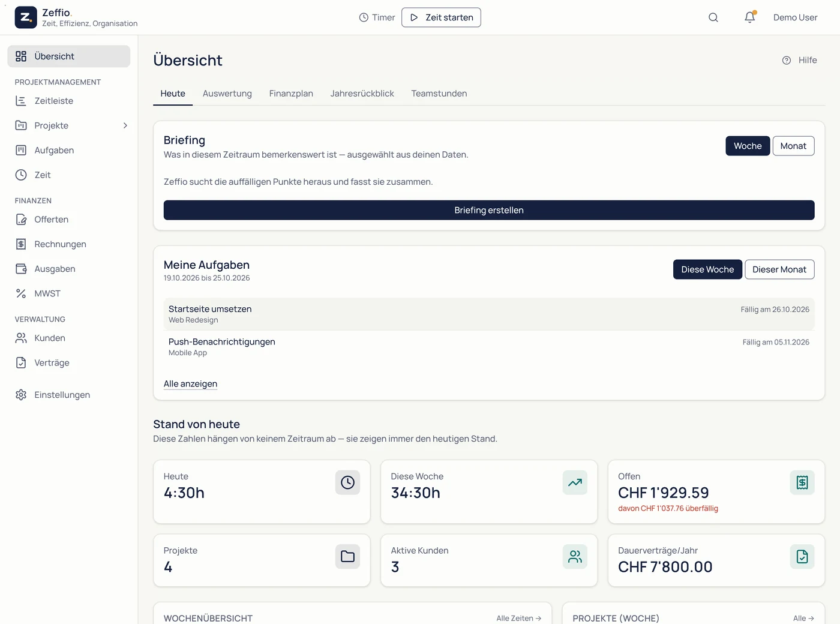
Task: Select Monat for the Briefing period
Action: 793,146
